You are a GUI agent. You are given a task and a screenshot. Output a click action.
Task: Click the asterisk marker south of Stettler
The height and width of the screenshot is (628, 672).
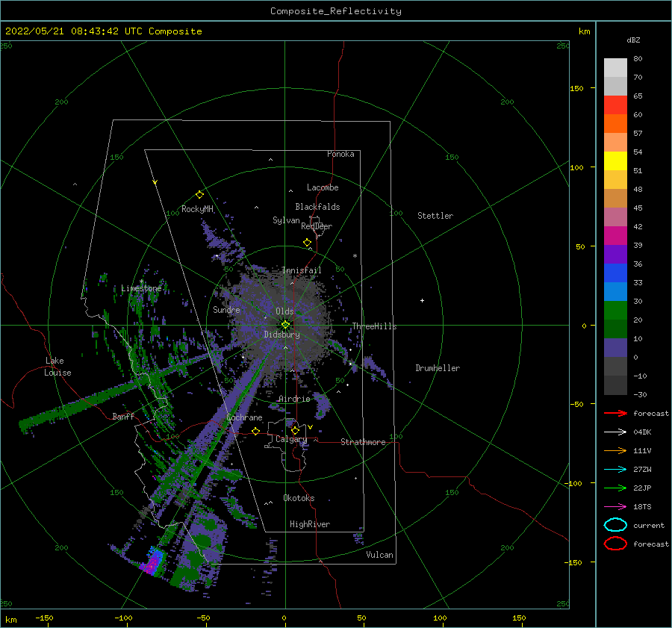click(355, 256)
